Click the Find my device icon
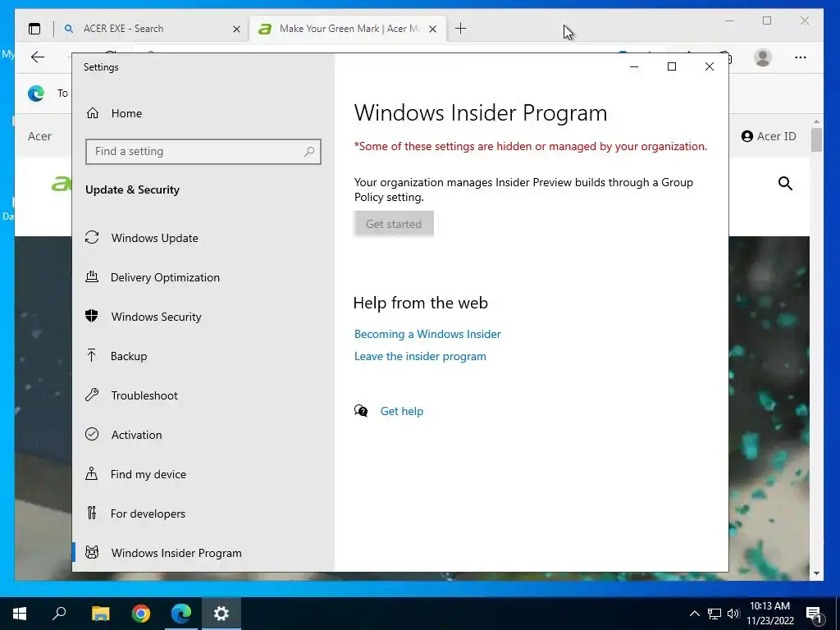The width and height of the screenshot is (840, 630). click(x=92, y=473)
